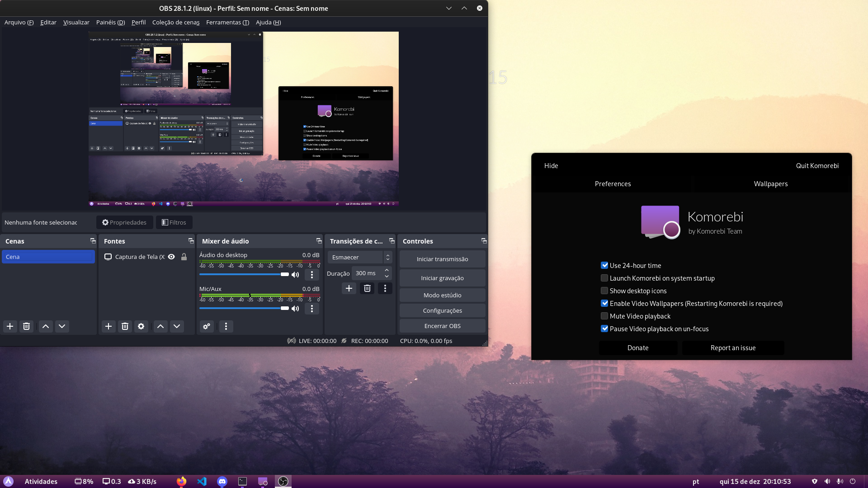The width and height of the screenshot is (868, 488).
Task: Open audio mixer bottom three-dot menu
Action: click(x=226, y=326)
